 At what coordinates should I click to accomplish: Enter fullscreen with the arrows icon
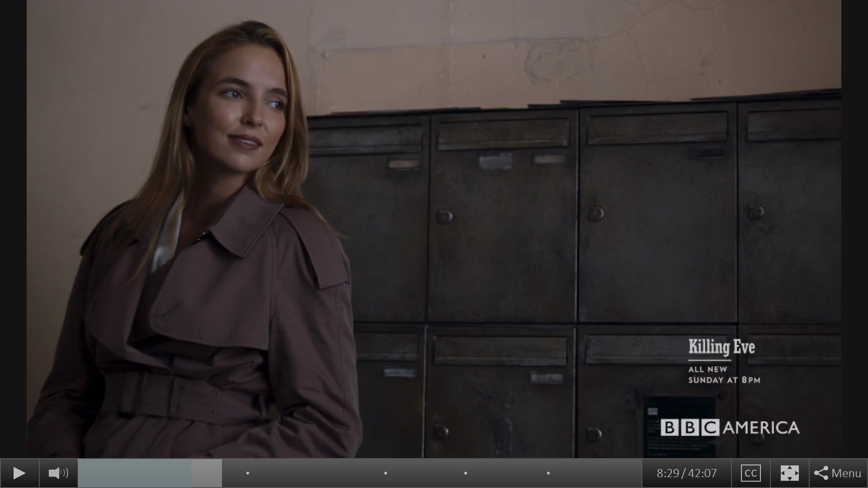(x=789, y=473)
